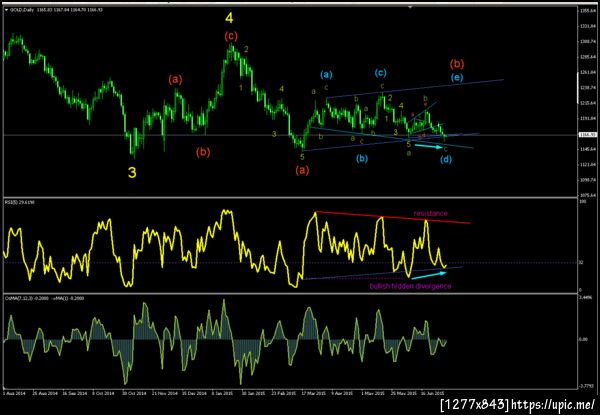This screenshot has width=600, height=415.
Task: Select orange (c) label under wave 4
Action: (x=231, y=36)
